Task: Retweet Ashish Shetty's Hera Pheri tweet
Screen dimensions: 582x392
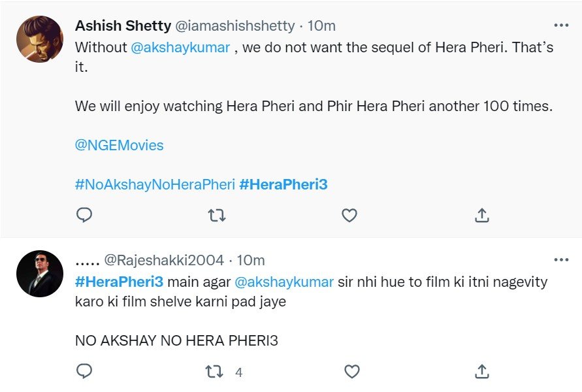Action: (216, 215)
